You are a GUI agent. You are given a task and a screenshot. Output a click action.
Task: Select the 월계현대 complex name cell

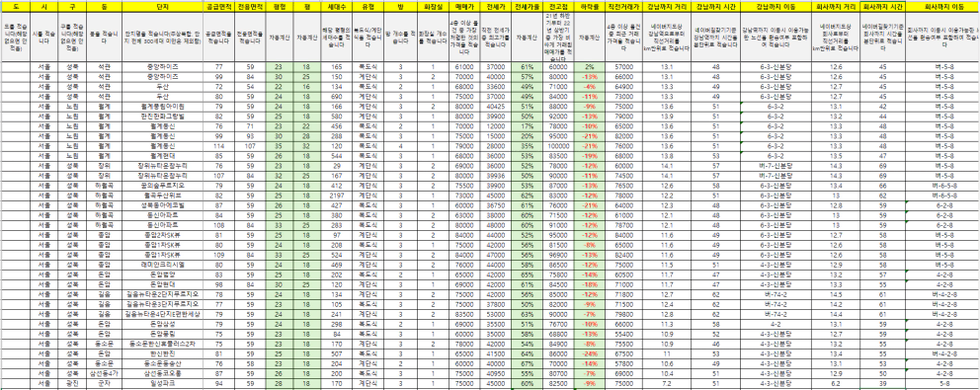tap(162, 156)
